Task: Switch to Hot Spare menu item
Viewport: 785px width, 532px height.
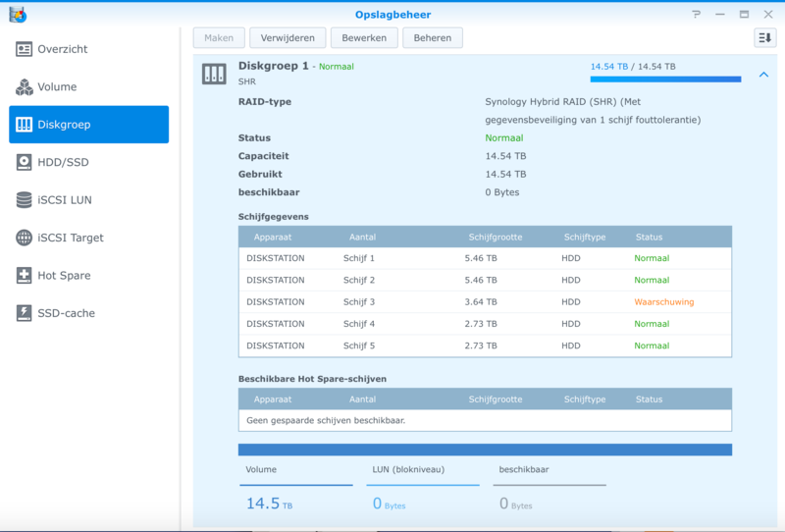Action: (x=64, y=276)
